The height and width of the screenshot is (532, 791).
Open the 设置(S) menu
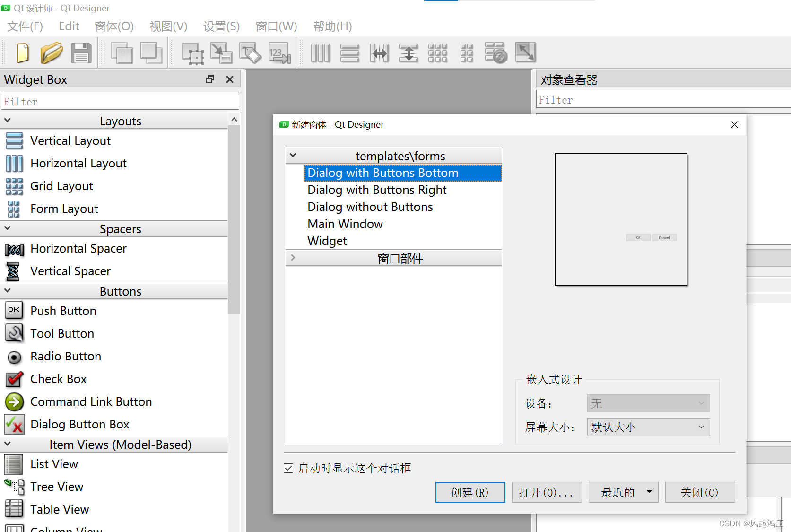[222, 26]
